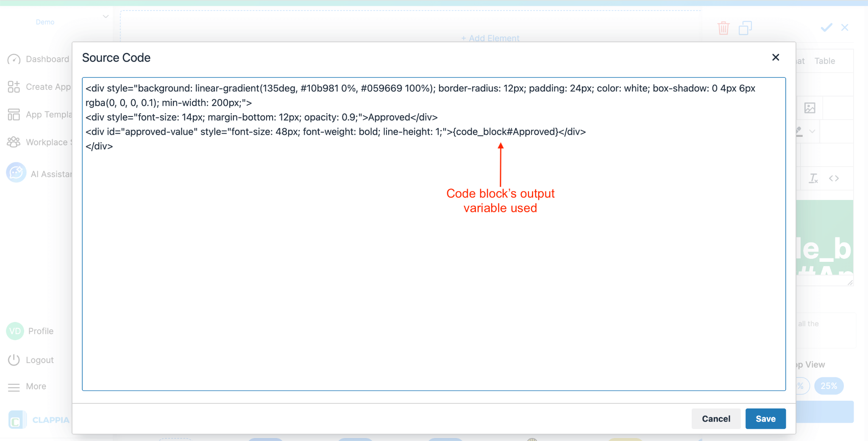Image resolution: width=868 pixels, height=441 pixels.
Task: Open the App Templates section
Action: pos(14,114)
